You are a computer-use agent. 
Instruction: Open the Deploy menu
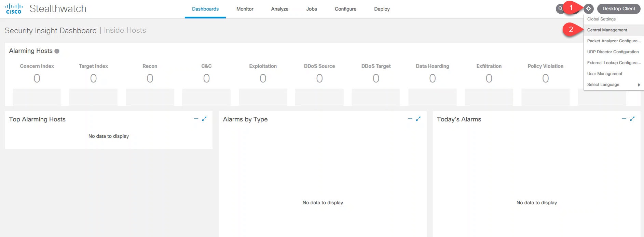[382, 9]
